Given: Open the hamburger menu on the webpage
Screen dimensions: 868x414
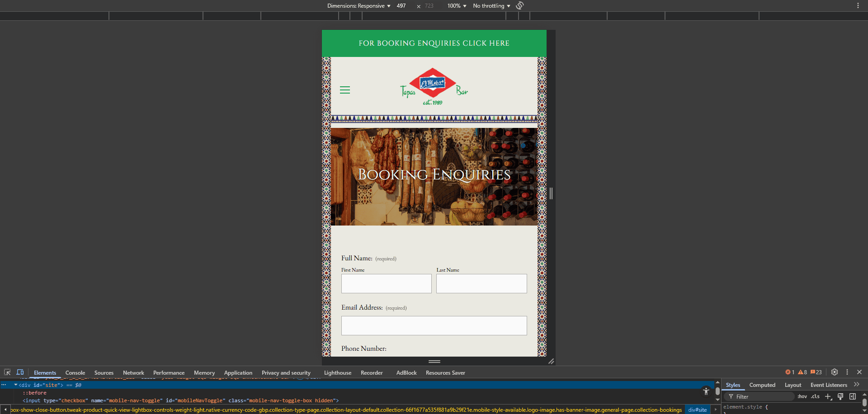Looking at the screenshot, I should point(345,90).
